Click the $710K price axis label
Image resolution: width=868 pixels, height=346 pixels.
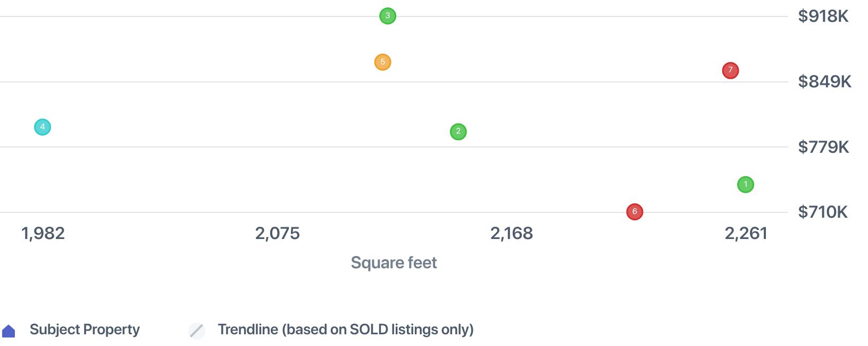[822, 212]
